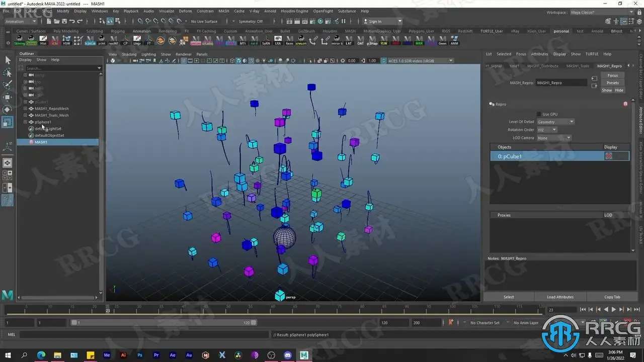Image resolution: width=644 pixels, height=362 pixels.
Task: Open the Deform menu
Action: point(185,11)
